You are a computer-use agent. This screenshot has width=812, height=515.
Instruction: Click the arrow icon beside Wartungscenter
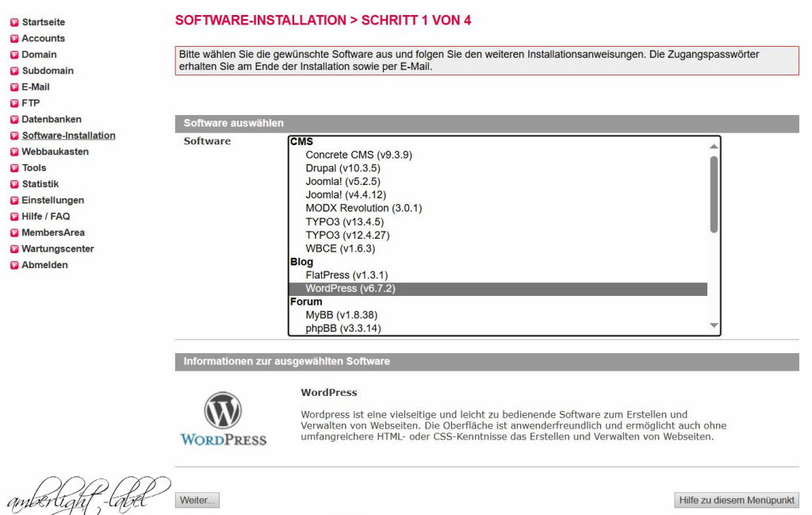coord(14,248)
